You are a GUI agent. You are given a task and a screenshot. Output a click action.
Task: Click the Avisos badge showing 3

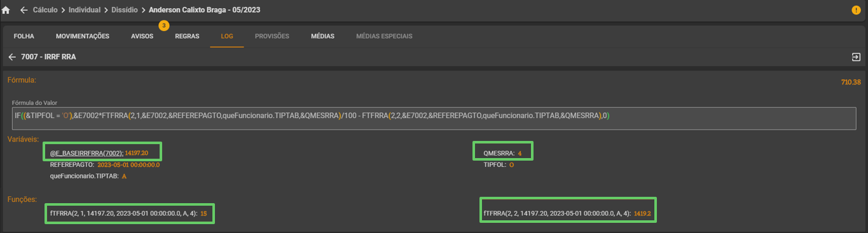(x=164, y=25)
